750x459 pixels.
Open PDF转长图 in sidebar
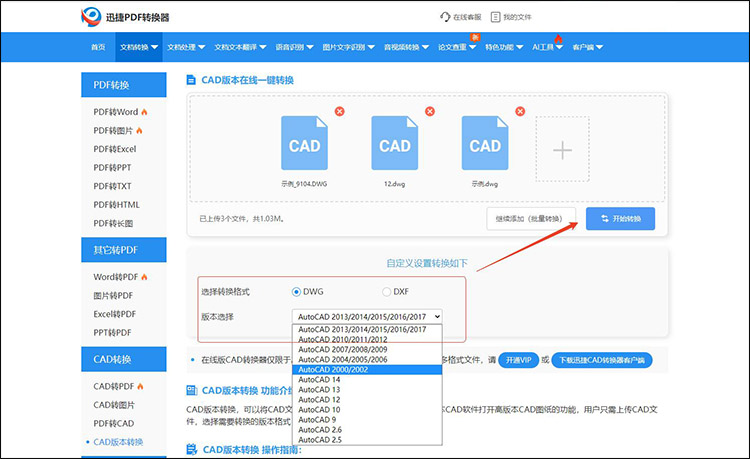(x=113, y=224)
